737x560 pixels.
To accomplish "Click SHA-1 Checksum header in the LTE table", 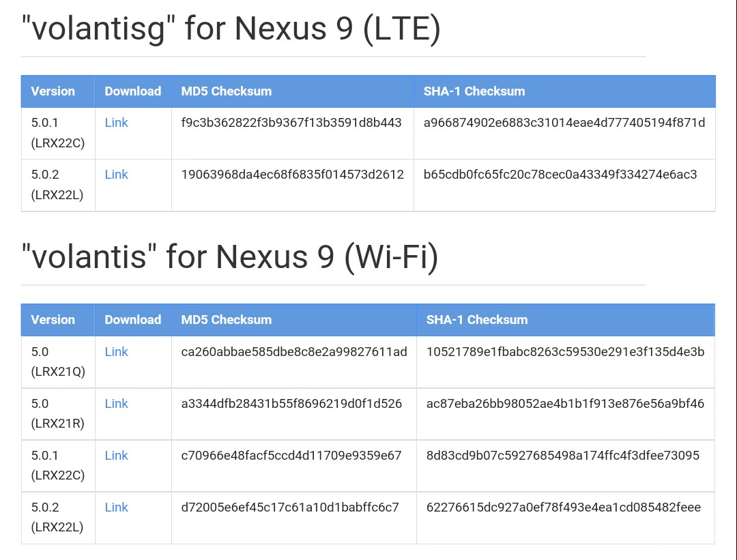I will tap(474, 91).
